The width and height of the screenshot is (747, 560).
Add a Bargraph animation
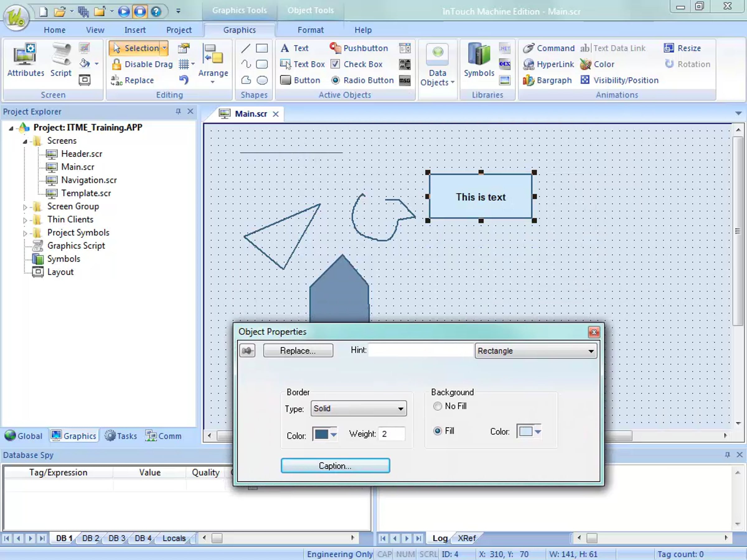click(x=547, y=80)
